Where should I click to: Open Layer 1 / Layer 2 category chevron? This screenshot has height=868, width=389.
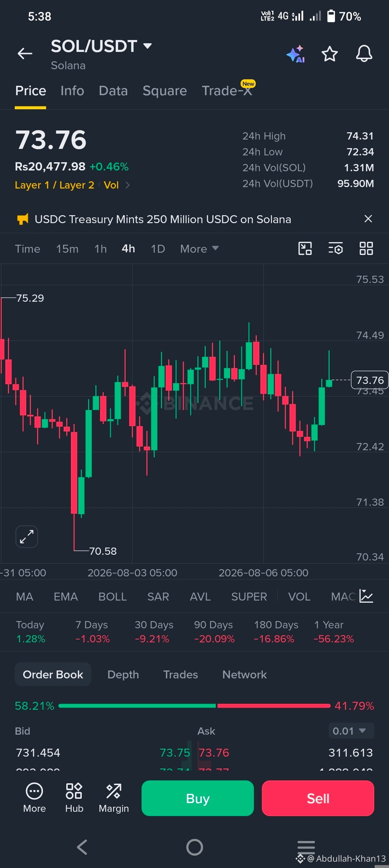coord(128,185)
